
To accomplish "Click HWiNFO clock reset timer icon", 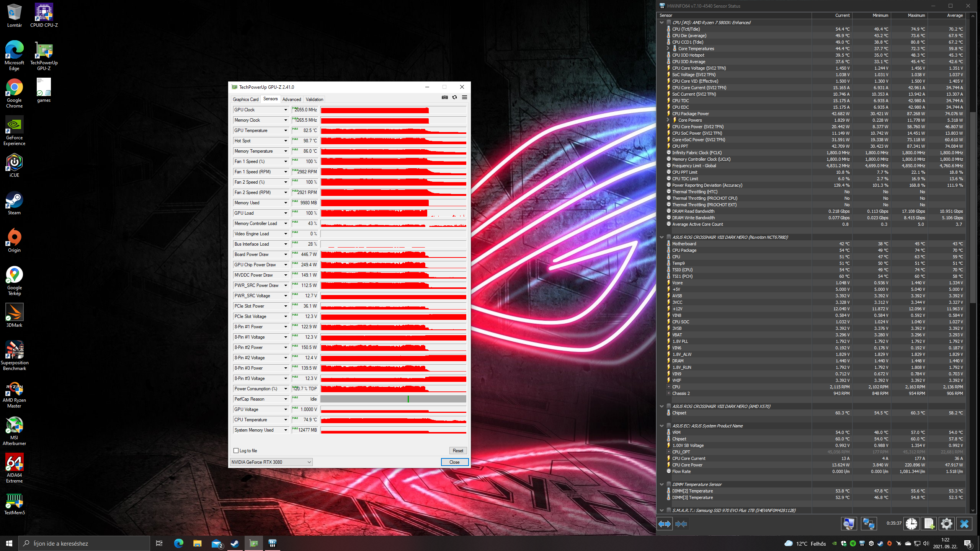I will tap(911, 523).
